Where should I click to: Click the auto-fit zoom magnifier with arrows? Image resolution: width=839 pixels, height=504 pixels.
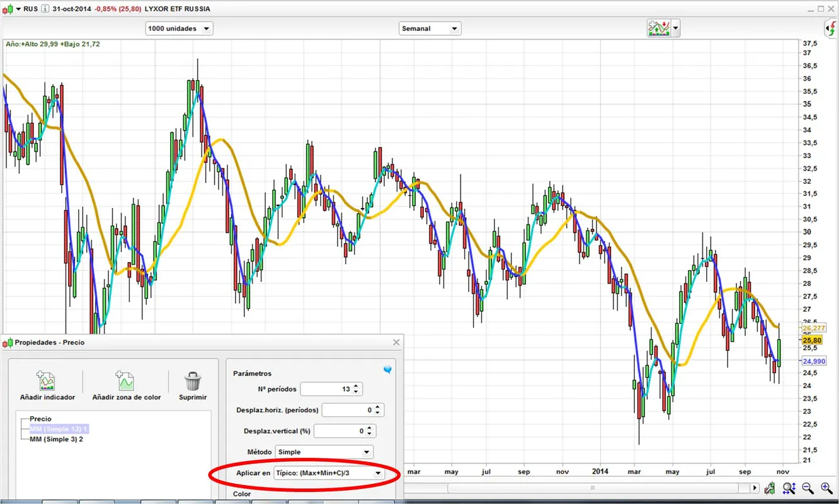coord(789,488)
